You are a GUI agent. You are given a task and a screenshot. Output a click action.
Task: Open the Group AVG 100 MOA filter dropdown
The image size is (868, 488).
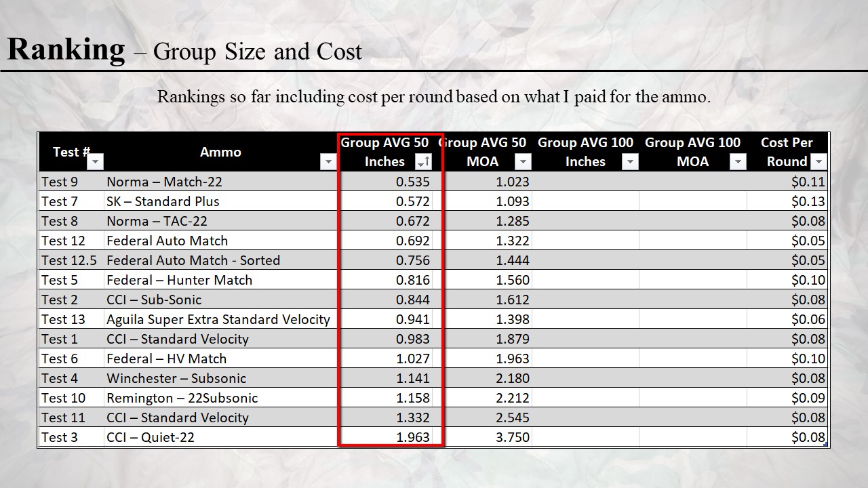(x=738, y=161)
